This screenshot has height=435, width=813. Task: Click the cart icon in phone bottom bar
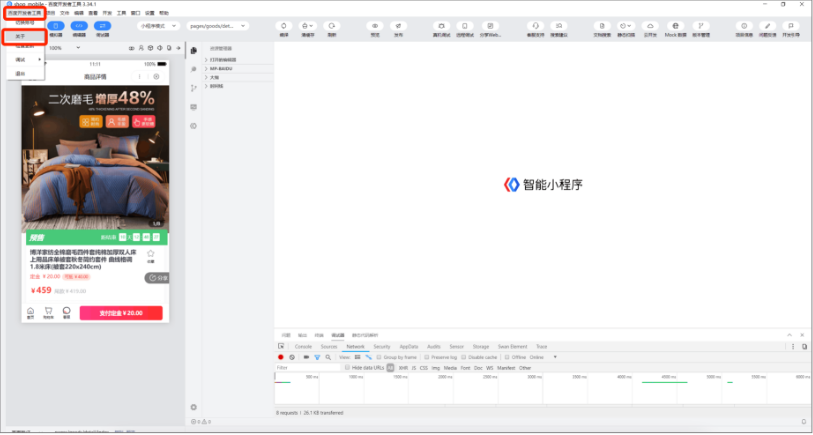click(48, 313)
